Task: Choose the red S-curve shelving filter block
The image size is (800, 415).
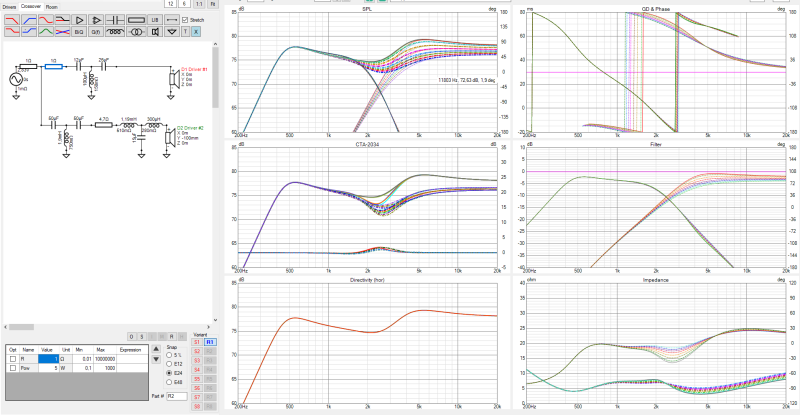Action: tap(45, 20)
